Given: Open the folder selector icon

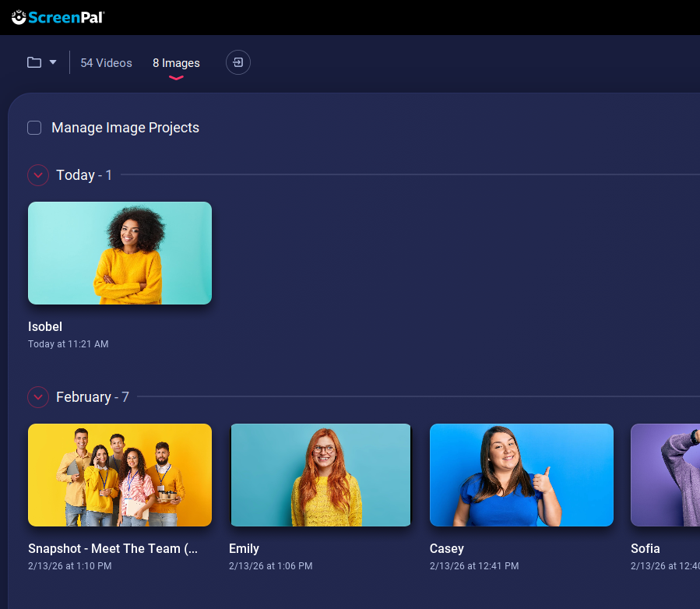Looking at the screenshot, I should click(x=34, y=62).
